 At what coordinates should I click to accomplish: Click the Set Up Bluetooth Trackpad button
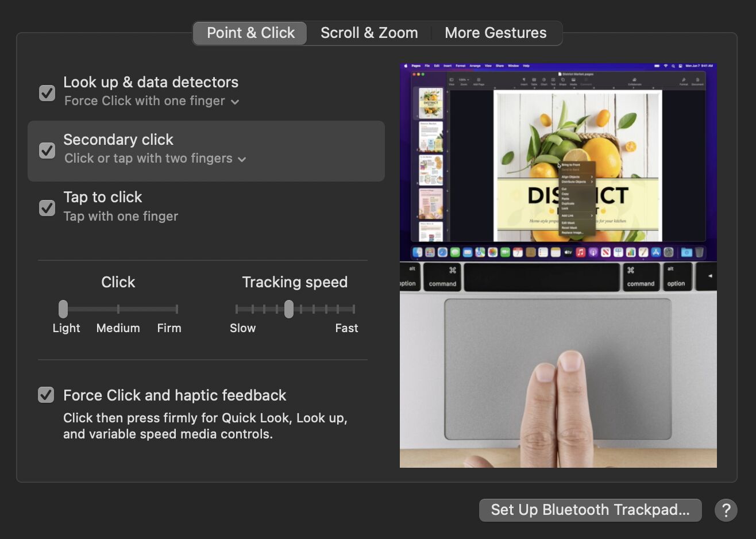click(x=590, y=510)
